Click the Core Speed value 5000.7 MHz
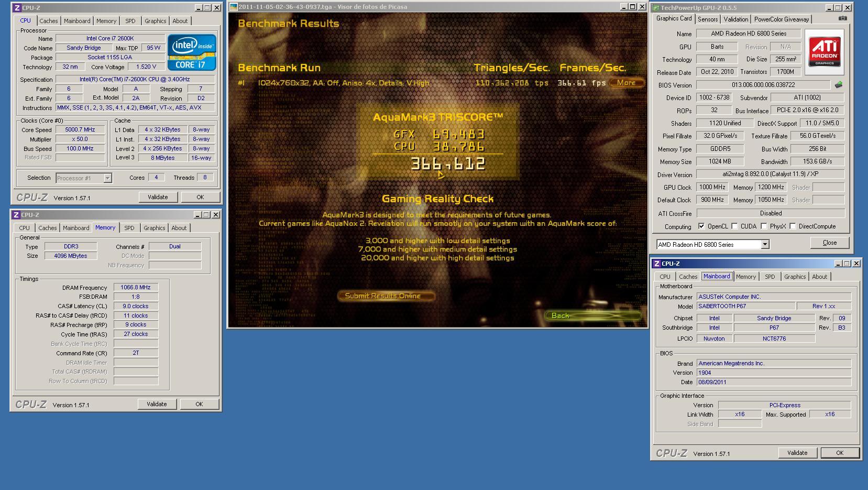Viewport: 868px width, 490px height. pyautogui.click(x=80, y=129)
